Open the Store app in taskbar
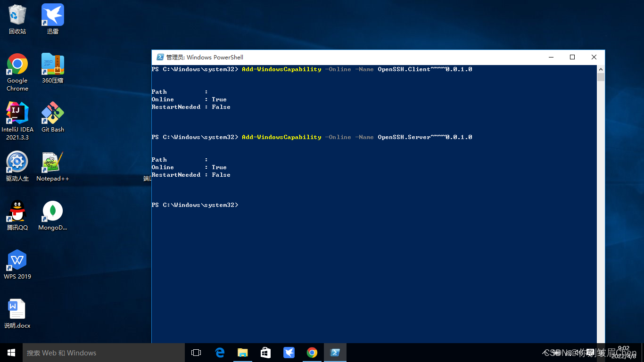 pyautogui.click(x=266, y=353)
